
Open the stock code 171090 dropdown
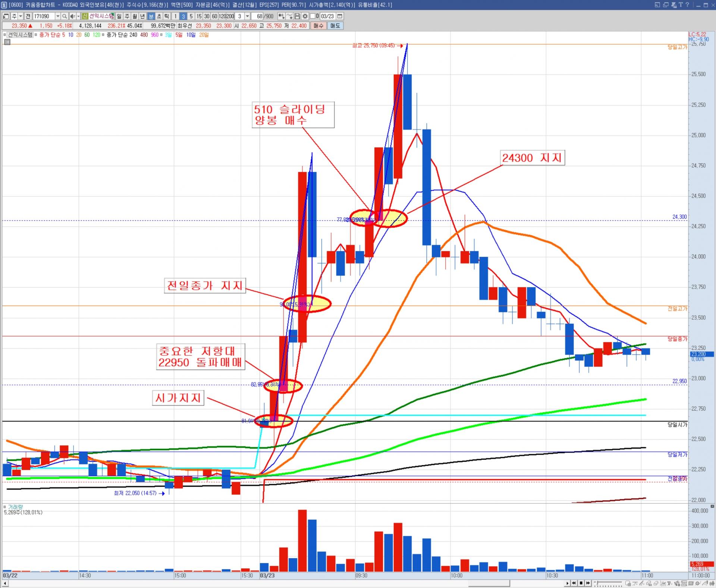[58, 16]
